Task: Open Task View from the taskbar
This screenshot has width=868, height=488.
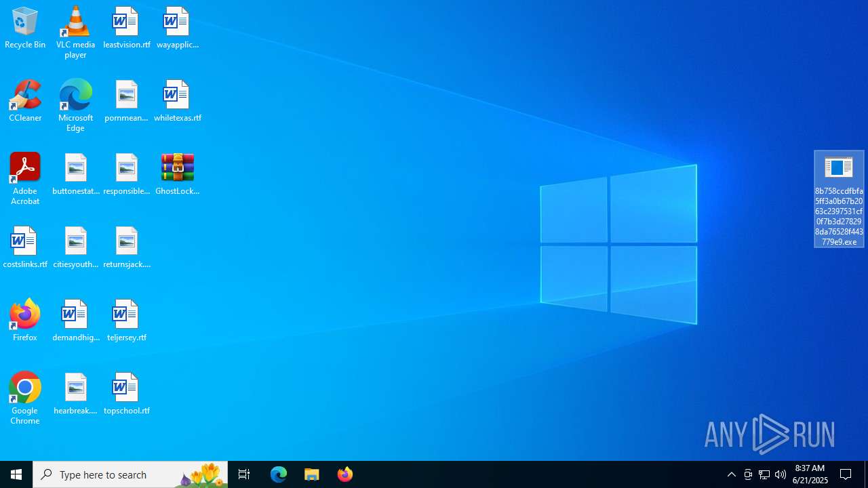Action: 244,474
